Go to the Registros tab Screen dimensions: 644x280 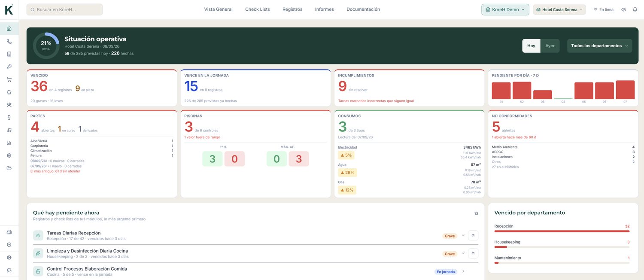click(x=292, y=9)
